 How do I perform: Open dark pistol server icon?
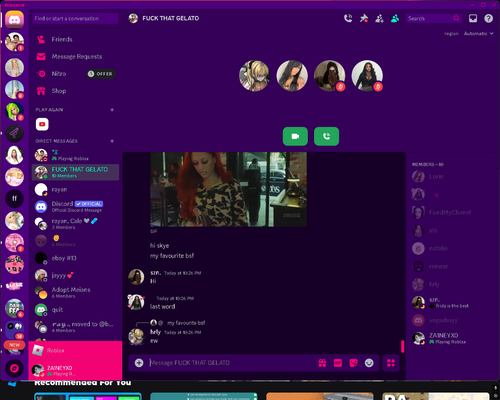14,133
